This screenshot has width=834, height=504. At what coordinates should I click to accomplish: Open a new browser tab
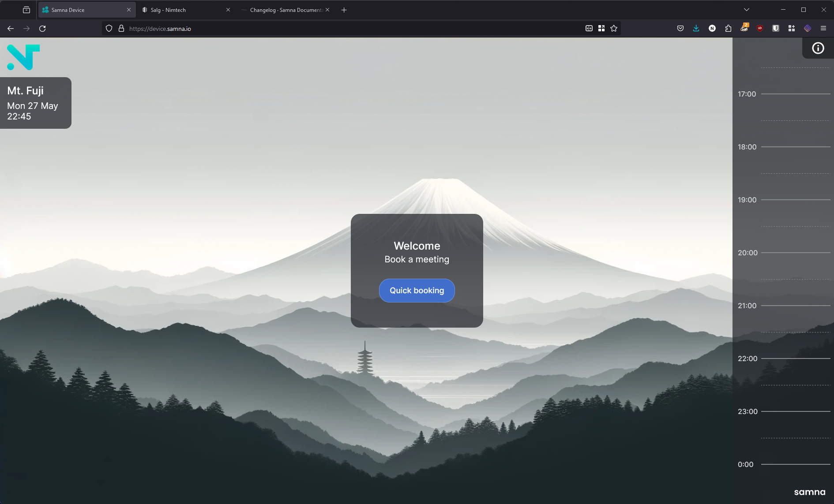click(x=344, y=10)
